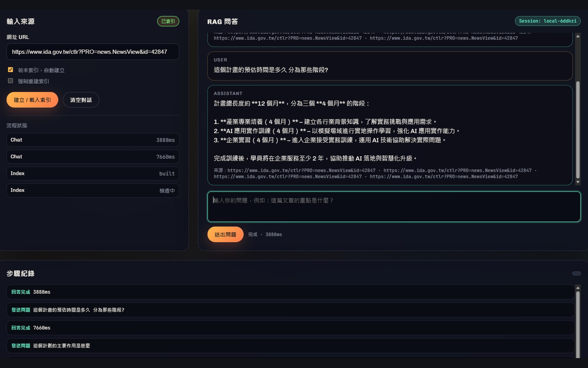Focus the 網址 URL input field
Viewport: 588px width, 368px height.
point(93,52)
